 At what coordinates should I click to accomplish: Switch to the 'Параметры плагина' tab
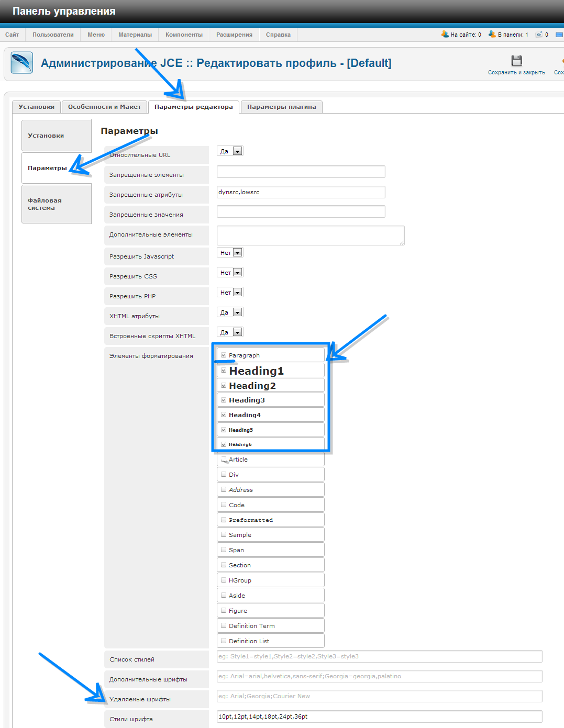(281, 107)
